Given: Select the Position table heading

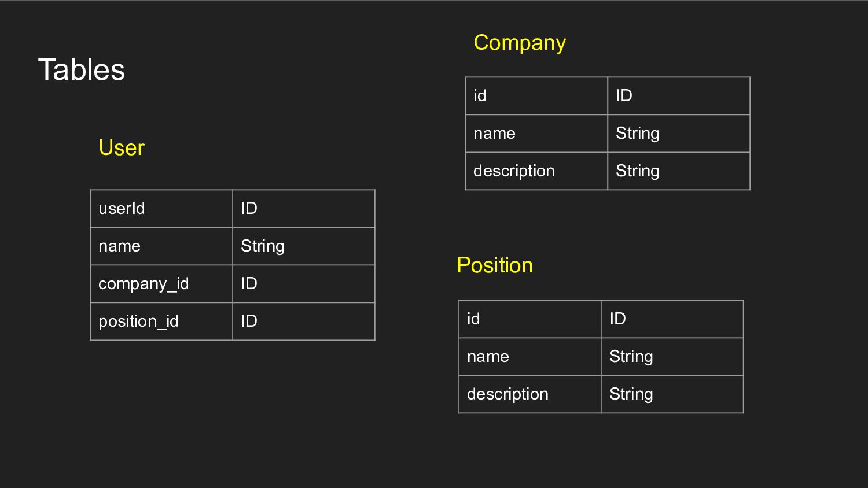Looking at the screenshot, I should [x=495, y=265].
